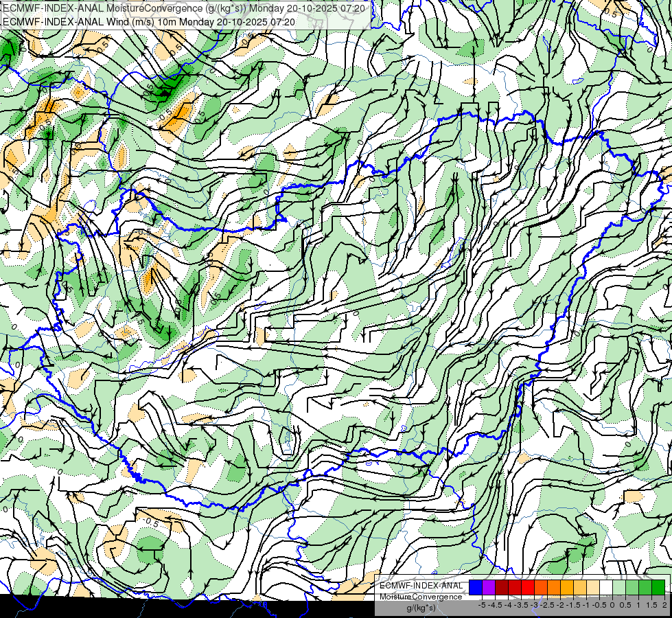Pick the lightest green legend swatch
672x618 pixels.
(x=619, y=588)
